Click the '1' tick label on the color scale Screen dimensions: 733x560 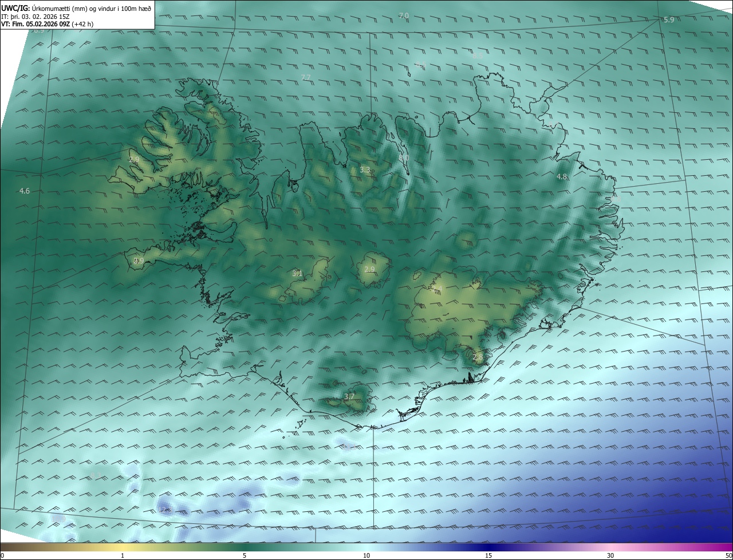coord(123,555)
